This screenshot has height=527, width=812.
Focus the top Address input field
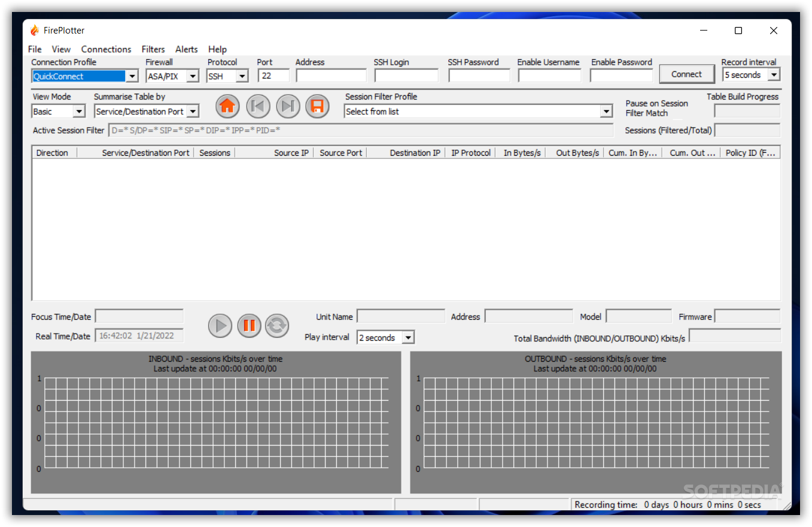click(331, 76)
